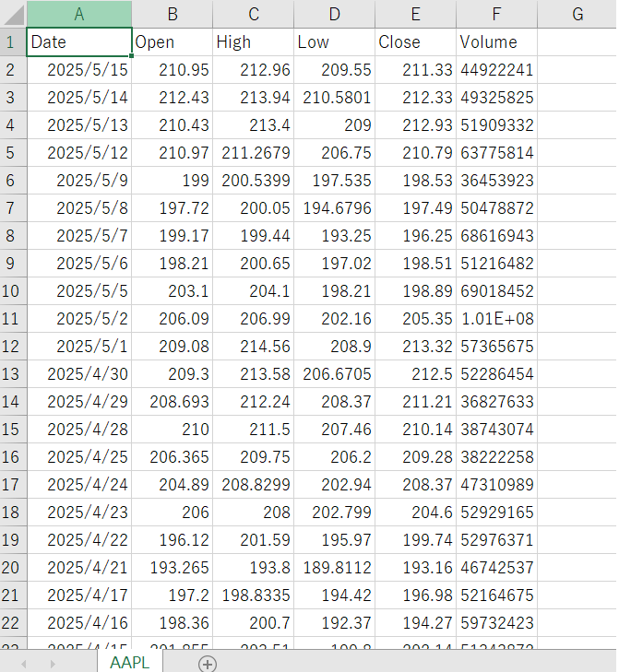Select High value 211.2679
This screenshot has width=619, height=672.
coord(253,153)
